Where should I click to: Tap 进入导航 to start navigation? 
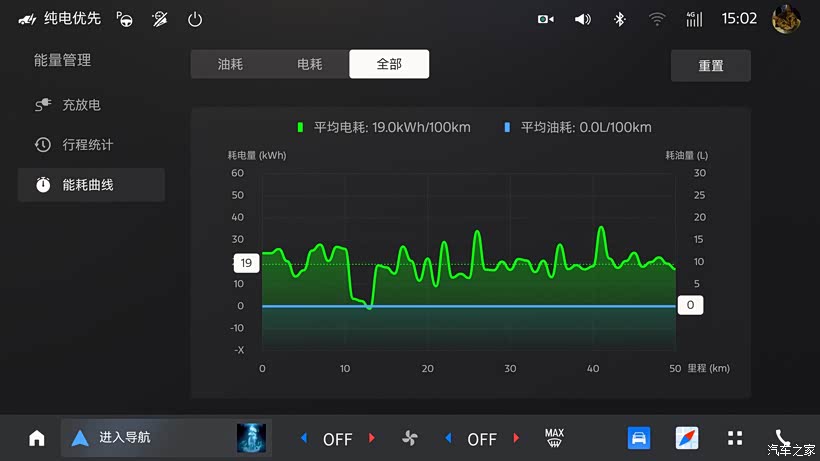(x=125, y=437)
